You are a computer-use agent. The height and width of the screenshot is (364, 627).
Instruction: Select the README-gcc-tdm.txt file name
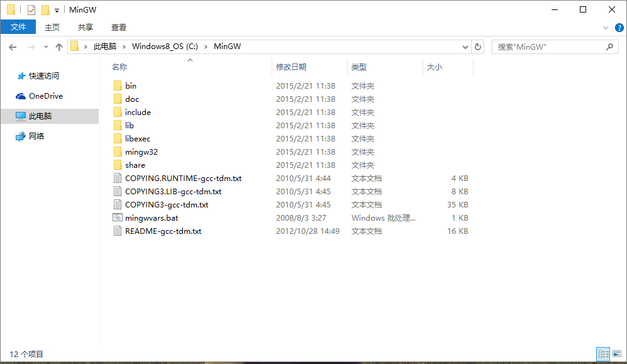coord(163,231)
